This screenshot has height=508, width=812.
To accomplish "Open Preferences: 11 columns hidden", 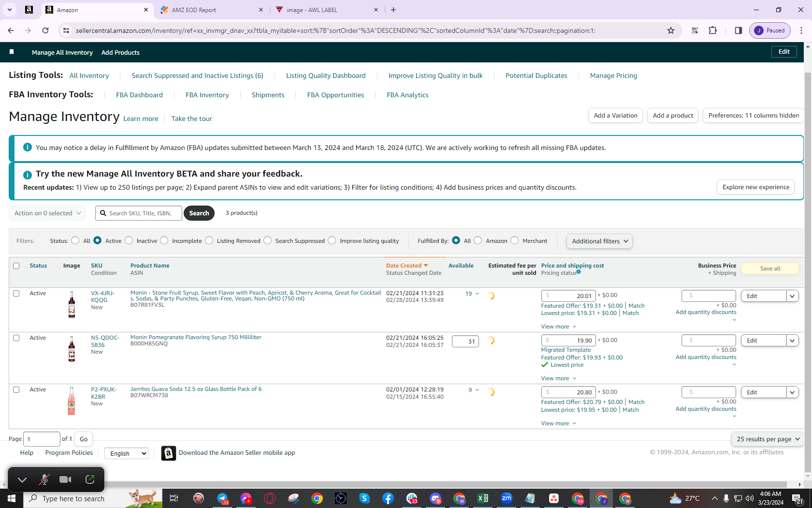I will pos(754,115).
